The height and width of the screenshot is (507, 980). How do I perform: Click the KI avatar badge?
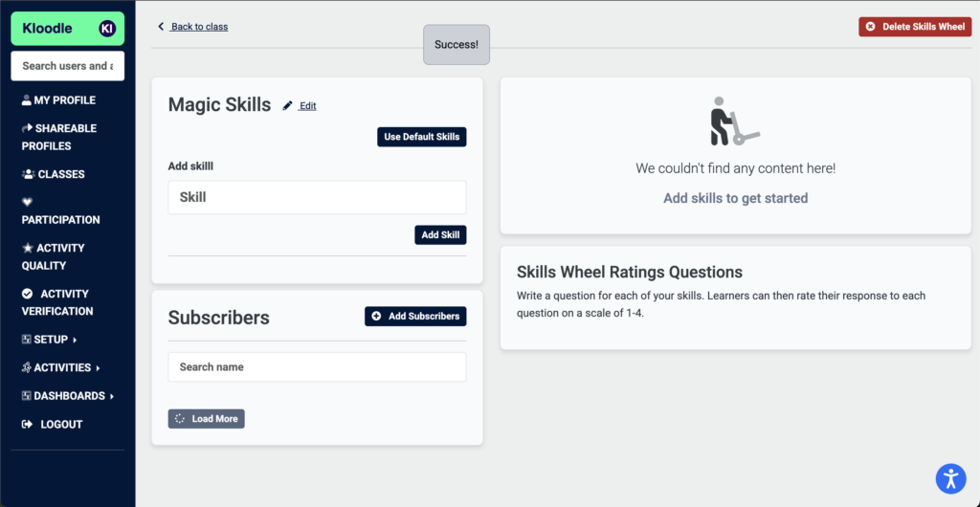tap(107, 28)
